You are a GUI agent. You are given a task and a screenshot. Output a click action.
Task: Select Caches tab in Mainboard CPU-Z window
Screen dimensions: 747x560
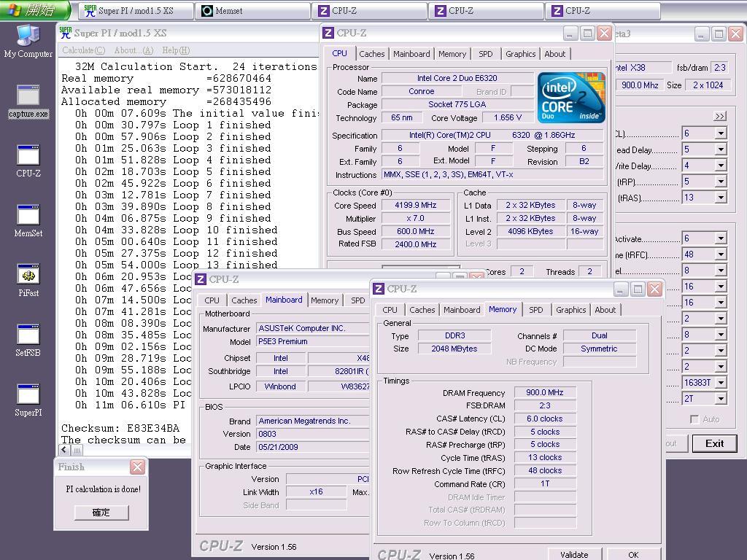tap(244, 300)
